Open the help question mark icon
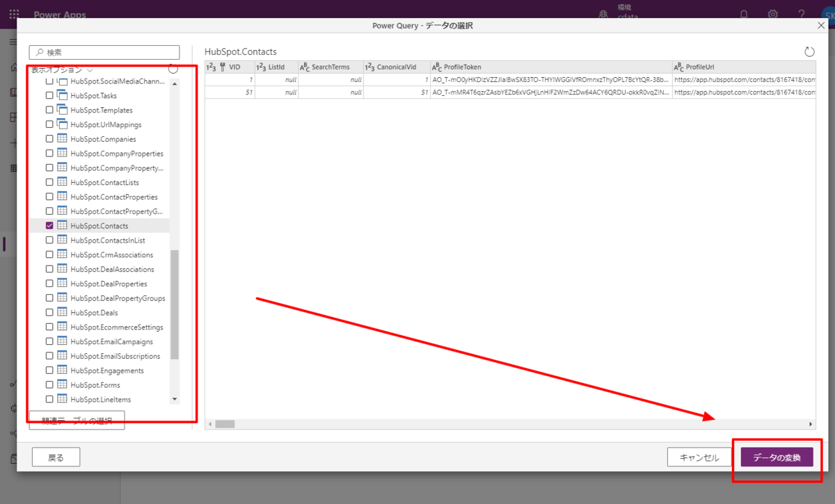 802,14
